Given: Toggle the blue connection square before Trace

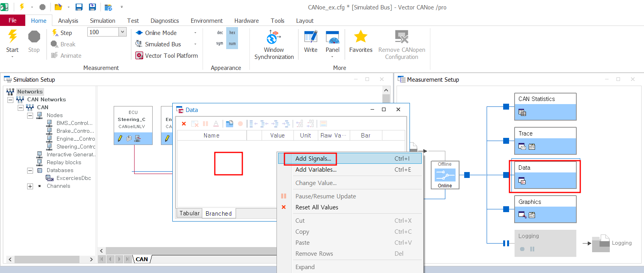Looking at the screenshot, I should [506, 141].
